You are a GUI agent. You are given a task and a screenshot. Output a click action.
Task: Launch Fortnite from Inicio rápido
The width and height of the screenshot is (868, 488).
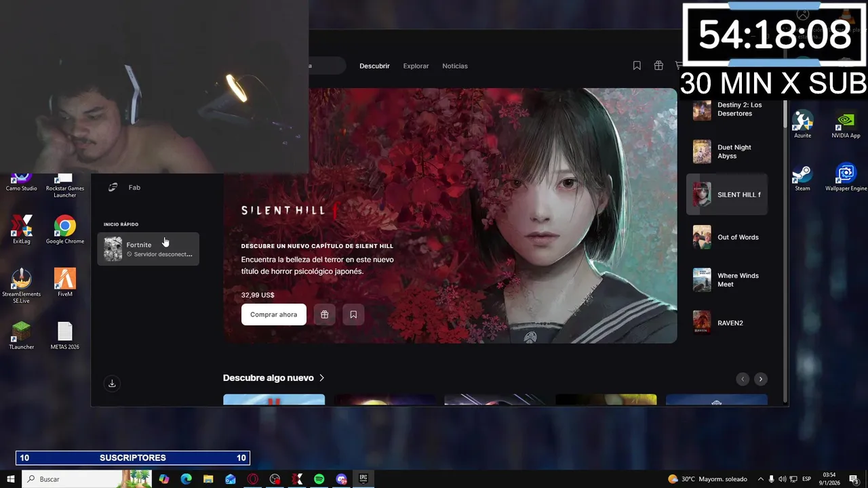click(x=149, y=249)
